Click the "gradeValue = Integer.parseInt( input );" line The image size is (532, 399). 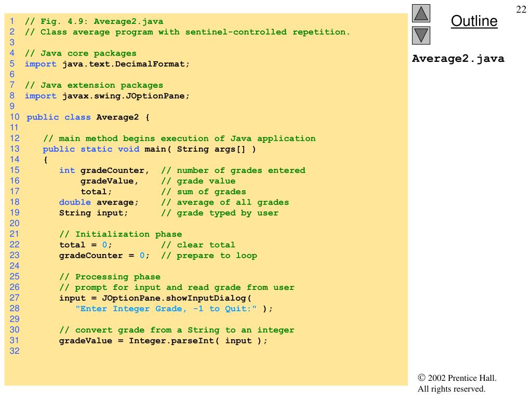click(163, 341)
